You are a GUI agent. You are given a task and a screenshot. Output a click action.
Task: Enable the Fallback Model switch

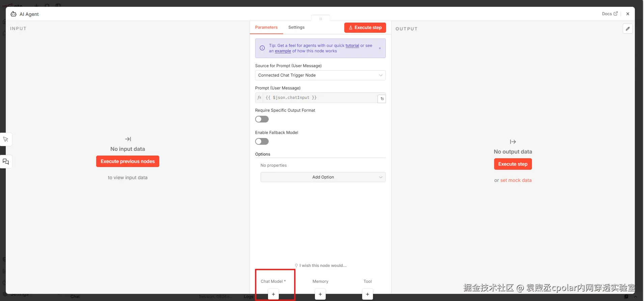point(262,141)
